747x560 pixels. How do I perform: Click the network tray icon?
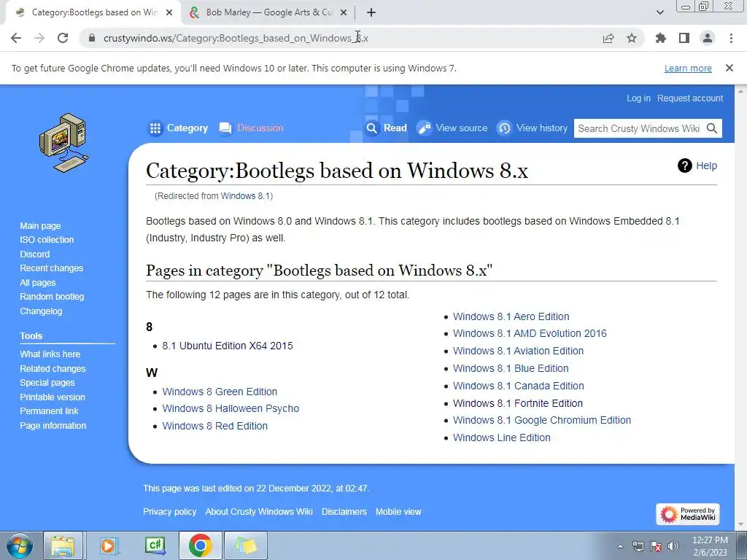click(638, 546)
